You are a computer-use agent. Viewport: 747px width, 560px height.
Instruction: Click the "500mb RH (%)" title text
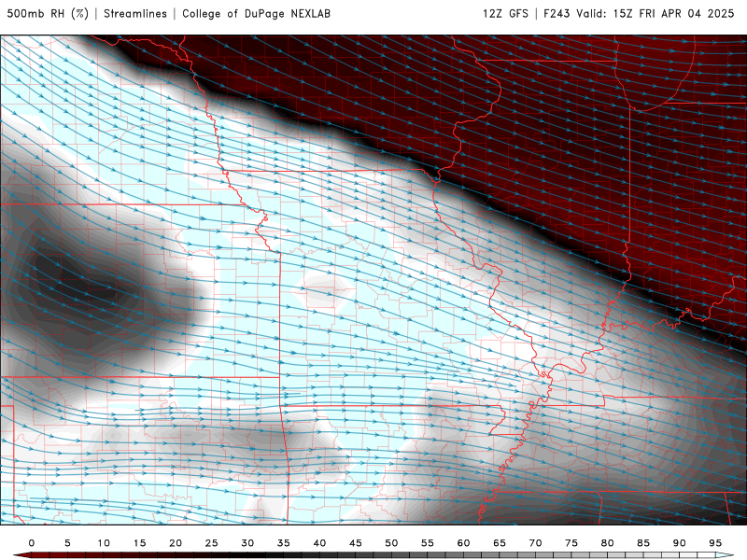48,13
